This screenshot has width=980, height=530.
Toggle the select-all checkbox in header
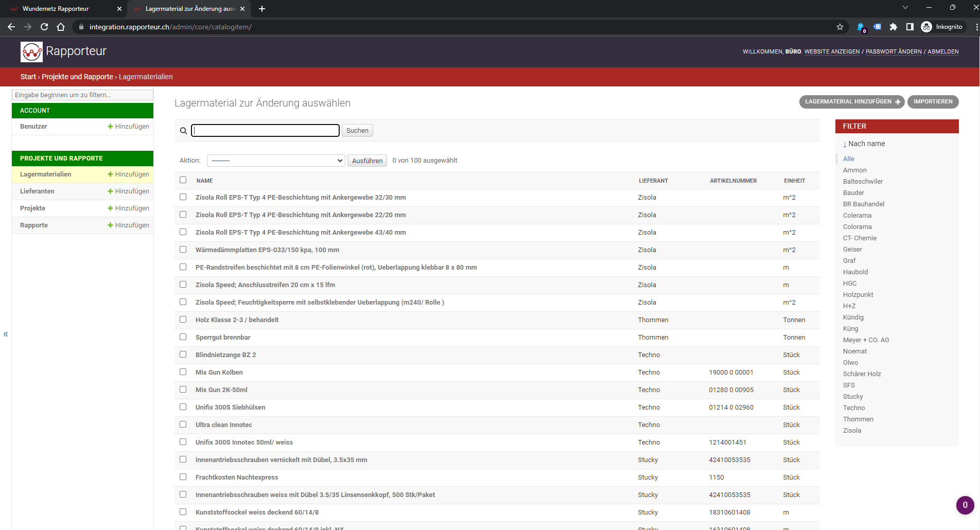[x=183, y=180]
